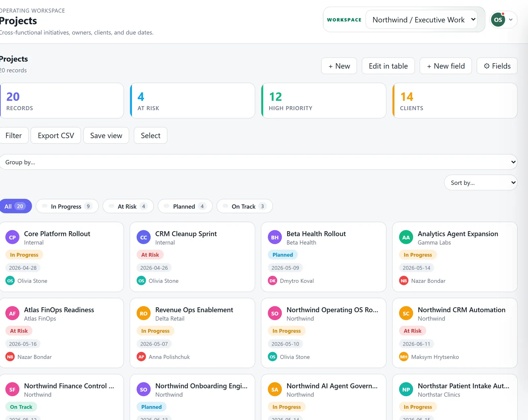The height and width of the screenshot is (420, 528).
Task: Open the 4 At Risk summary card
Action: click(x=193, y=101)
